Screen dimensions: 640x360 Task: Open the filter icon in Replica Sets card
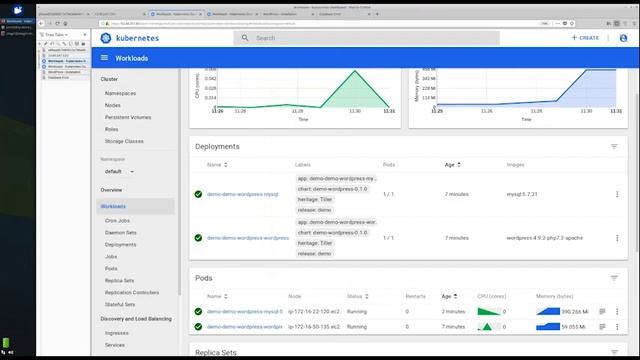pyautogui.click(x=614, y=352)
